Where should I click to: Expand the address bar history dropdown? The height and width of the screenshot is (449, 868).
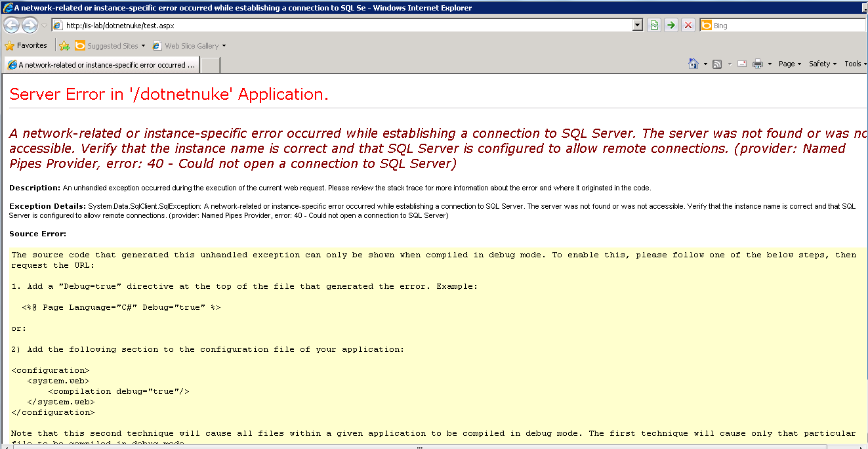click(x=638, y=25)
